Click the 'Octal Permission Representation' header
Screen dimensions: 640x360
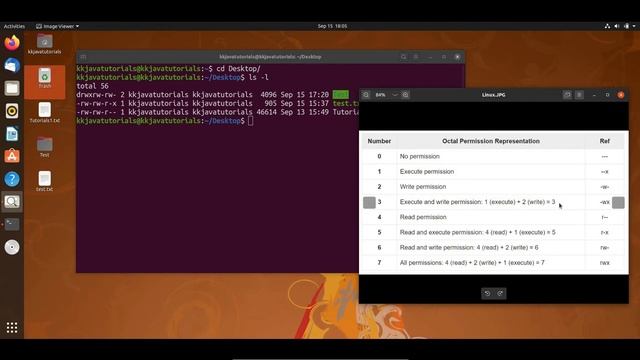(x=491, y=141)
